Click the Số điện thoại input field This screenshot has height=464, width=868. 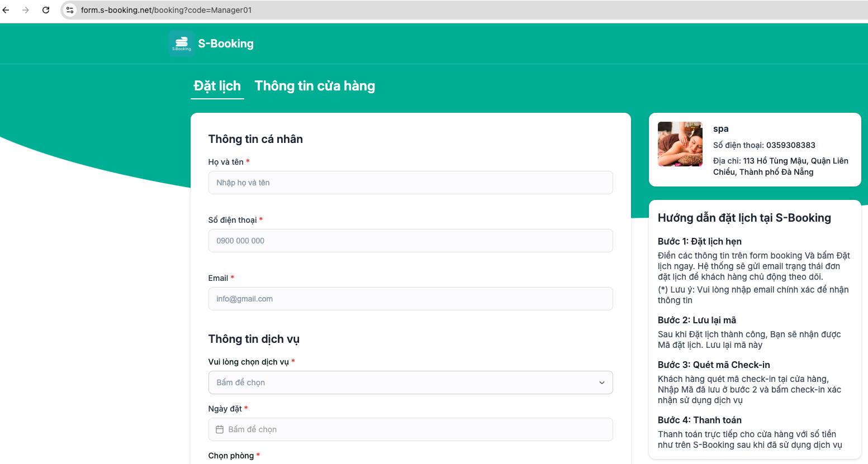tap(410, 241)
